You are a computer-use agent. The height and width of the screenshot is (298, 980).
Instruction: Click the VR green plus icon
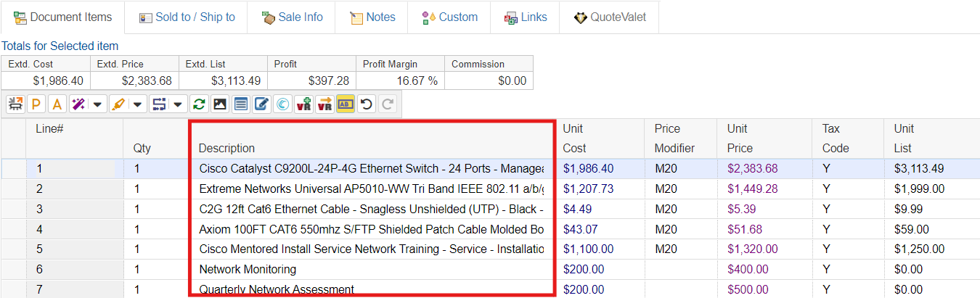click(x=304, y=104)
